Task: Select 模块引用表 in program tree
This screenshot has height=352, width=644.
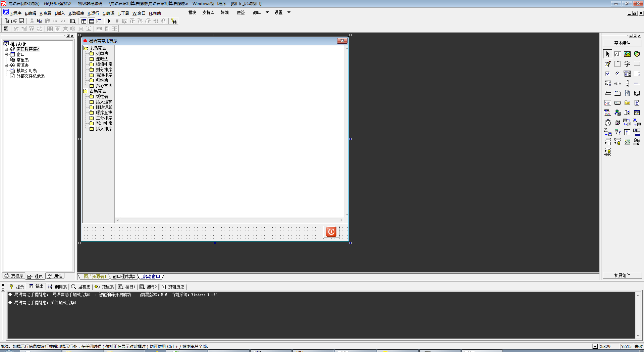Action: pyautogui.click(x=26, y=71)
